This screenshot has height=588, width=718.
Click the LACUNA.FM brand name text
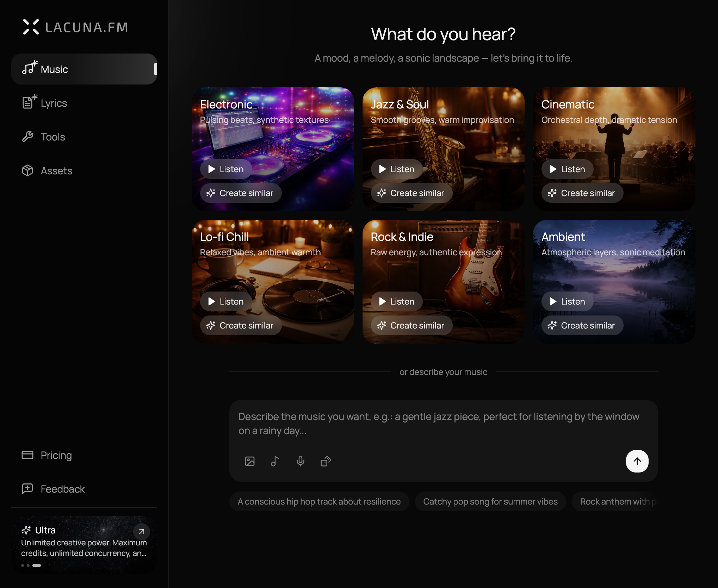pos(87,27)
